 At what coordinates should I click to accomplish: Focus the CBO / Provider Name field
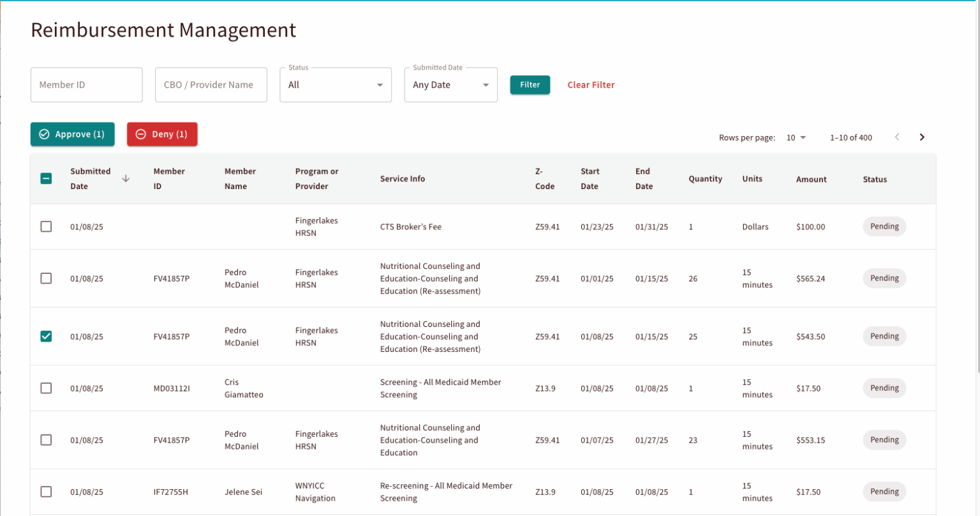point(211,85)
